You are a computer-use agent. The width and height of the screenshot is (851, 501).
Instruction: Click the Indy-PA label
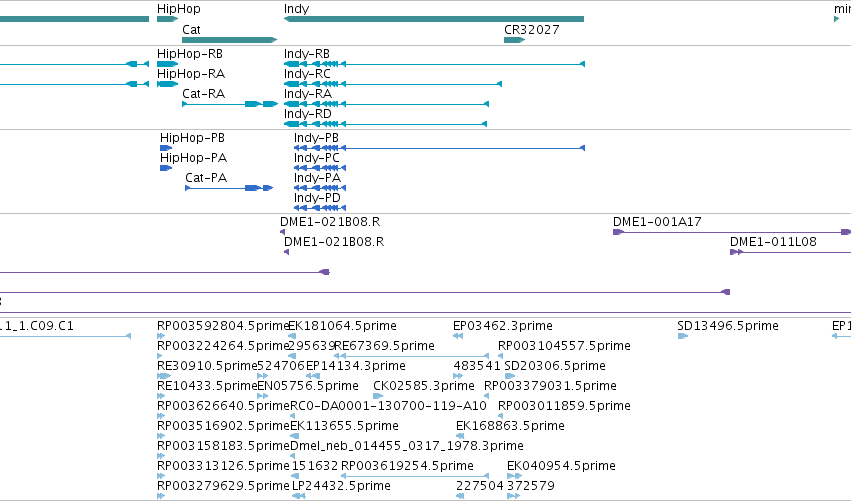(317, 178)
